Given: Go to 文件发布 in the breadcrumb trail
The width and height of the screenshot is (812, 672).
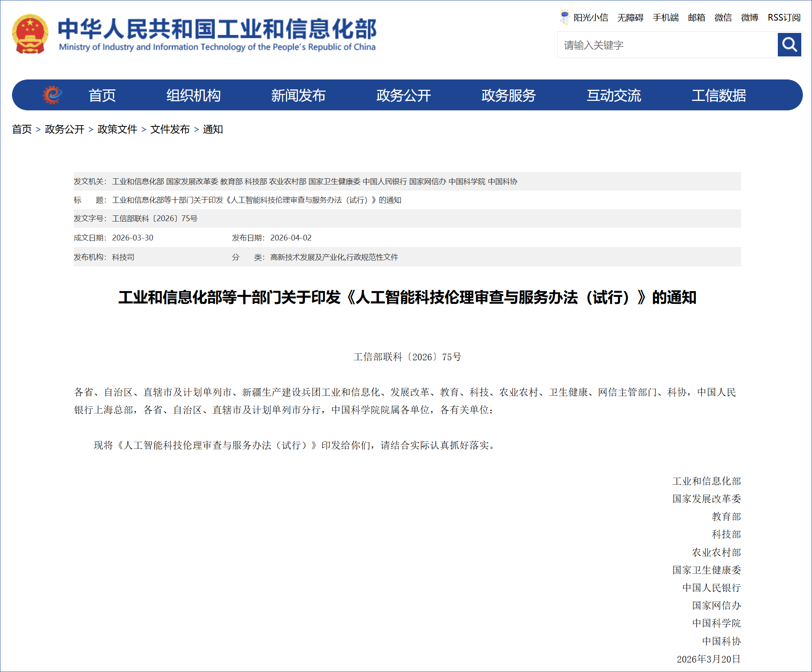Looking at the screenshot, I should pyautogui.click(x=170, y=129).
